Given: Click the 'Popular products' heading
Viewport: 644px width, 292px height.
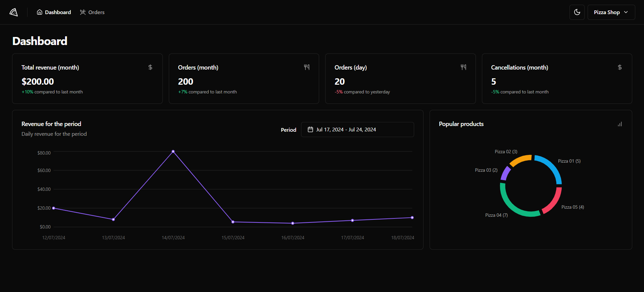Looking at the screenshot, I should [461, 124].
